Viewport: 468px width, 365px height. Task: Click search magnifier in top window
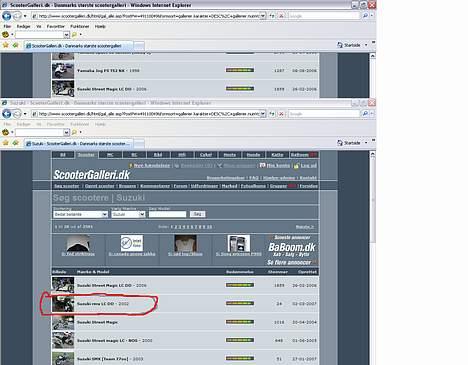coord(365,16)
